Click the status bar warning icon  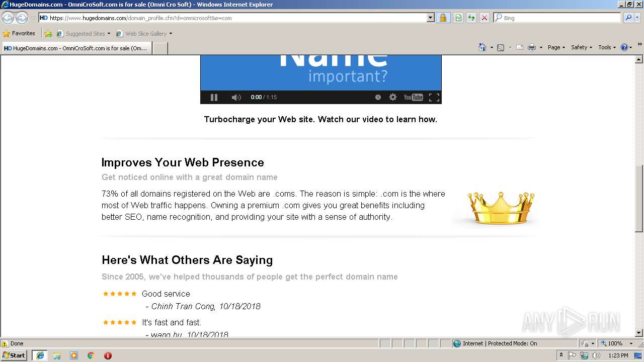click(5, 343)
